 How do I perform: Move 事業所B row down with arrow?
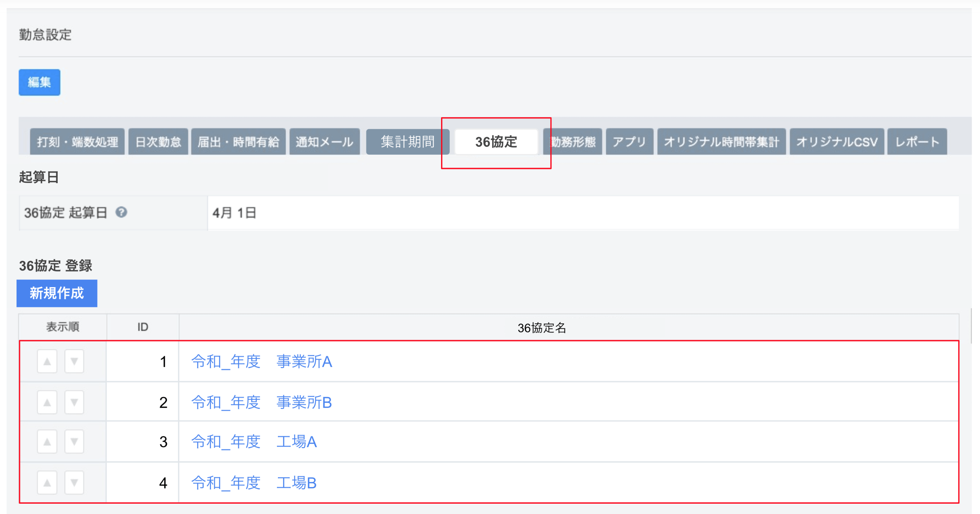(74, 402)
